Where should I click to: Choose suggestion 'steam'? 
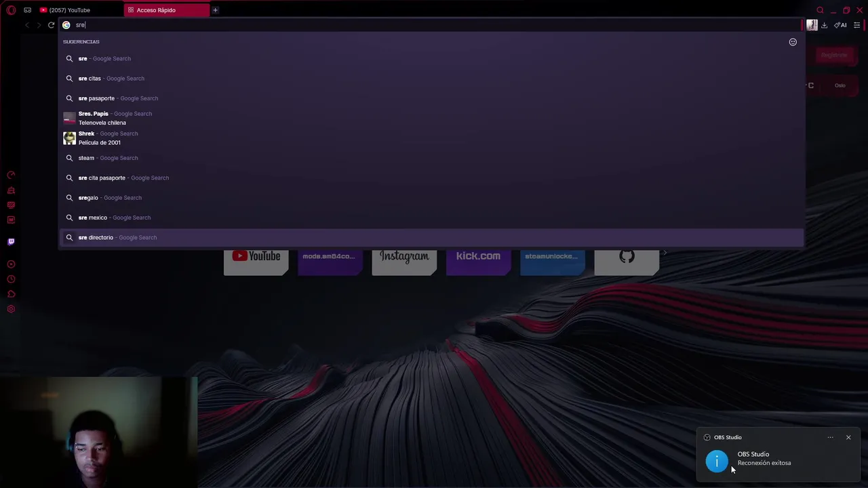pyautogui.click(x=431, y=158)
